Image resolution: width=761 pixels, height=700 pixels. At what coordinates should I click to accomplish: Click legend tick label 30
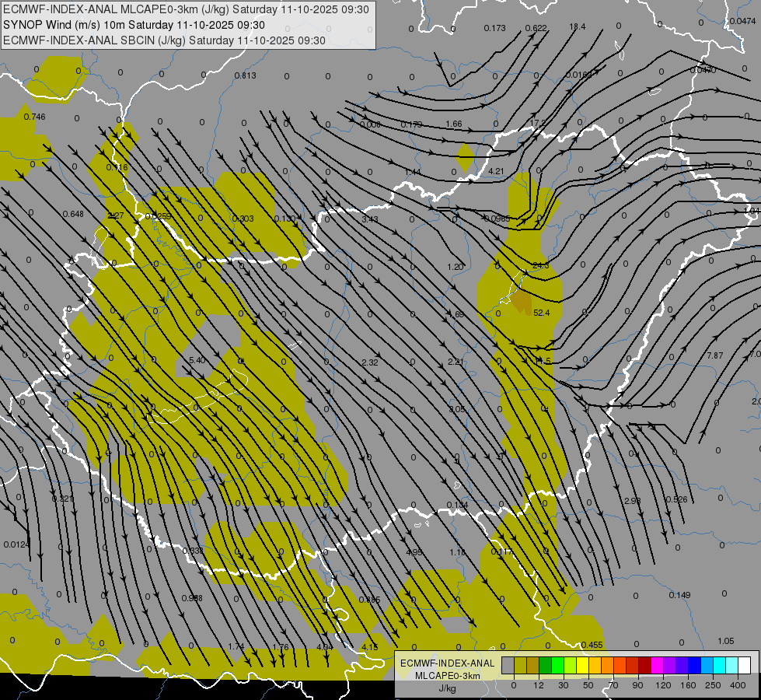point(563,685)
